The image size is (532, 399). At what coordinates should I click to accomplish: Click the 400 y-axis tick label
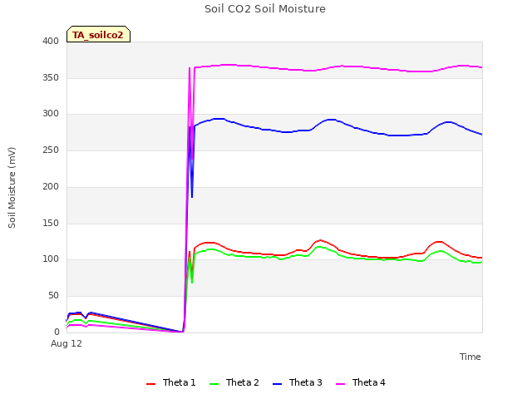51,41
